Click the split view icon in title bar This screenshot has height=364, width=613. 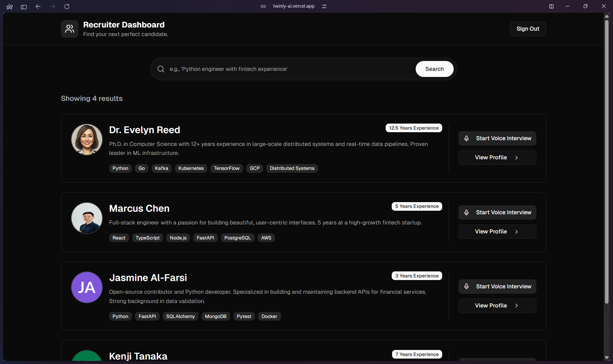click(551, 6)
